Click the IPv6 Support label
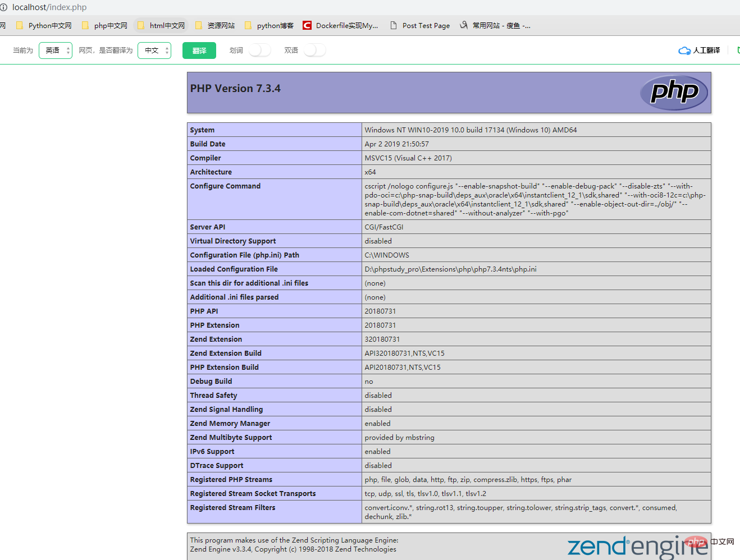This screenshot has width=740, height=560. click(212, 451)
